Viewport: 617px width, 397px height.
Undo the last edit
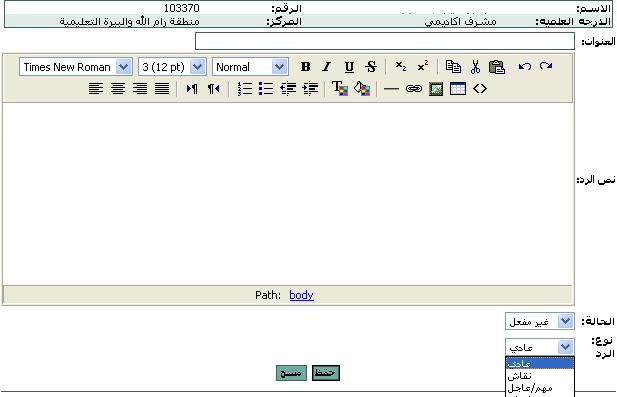[525, 66]
